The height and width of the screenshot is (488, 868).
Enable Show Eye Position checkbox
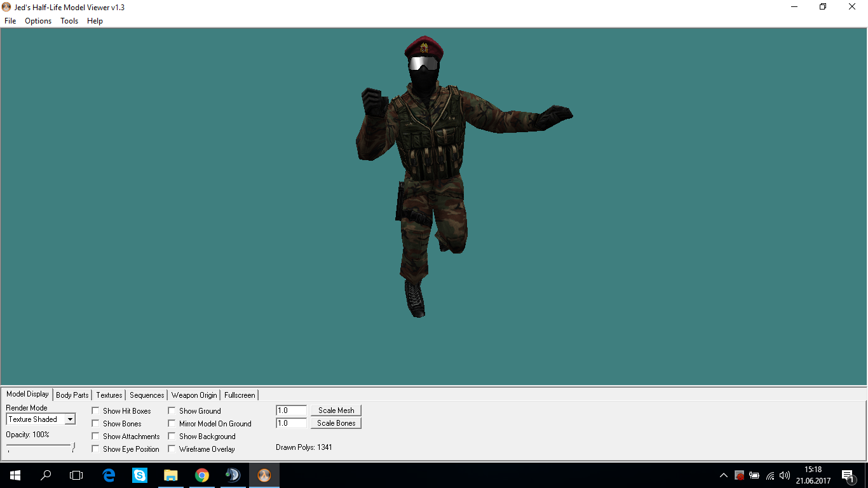coord(95,449)
